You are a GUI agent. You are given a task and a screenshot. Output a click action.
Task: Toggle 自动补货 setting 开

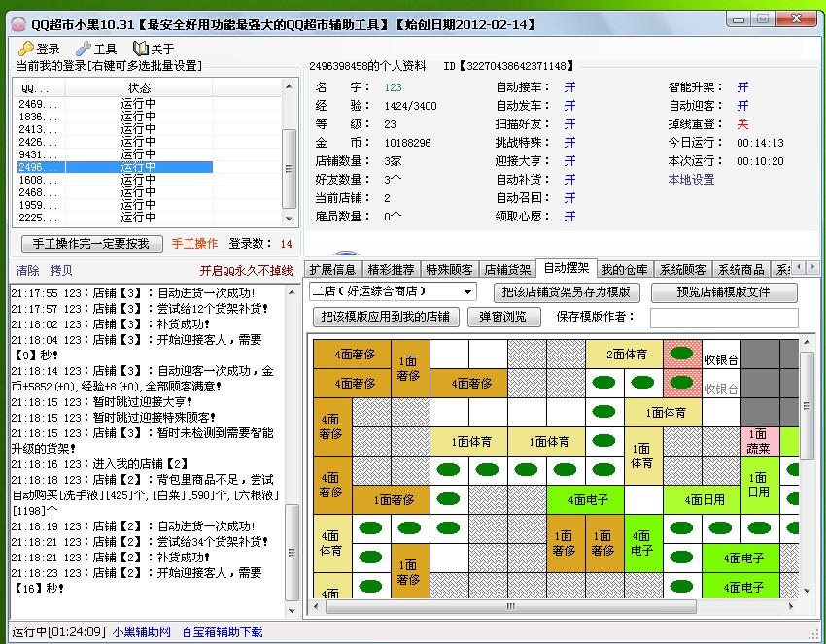point(569,180)
